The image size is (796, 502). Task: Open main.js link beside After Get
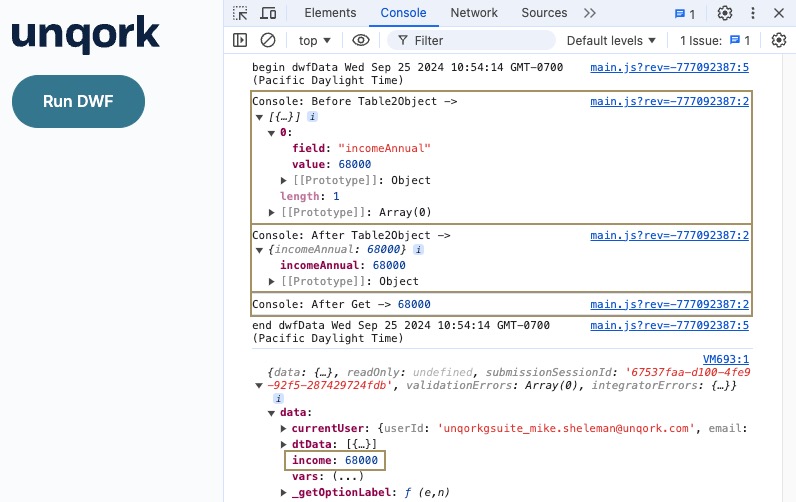tap(669, 304)
